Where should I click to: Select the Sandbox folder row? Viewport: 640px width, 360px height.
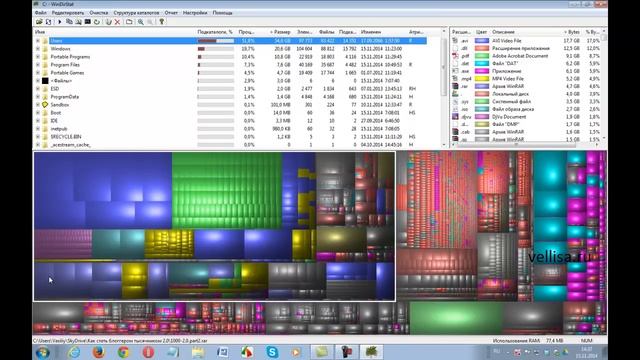tap(231, 105)
